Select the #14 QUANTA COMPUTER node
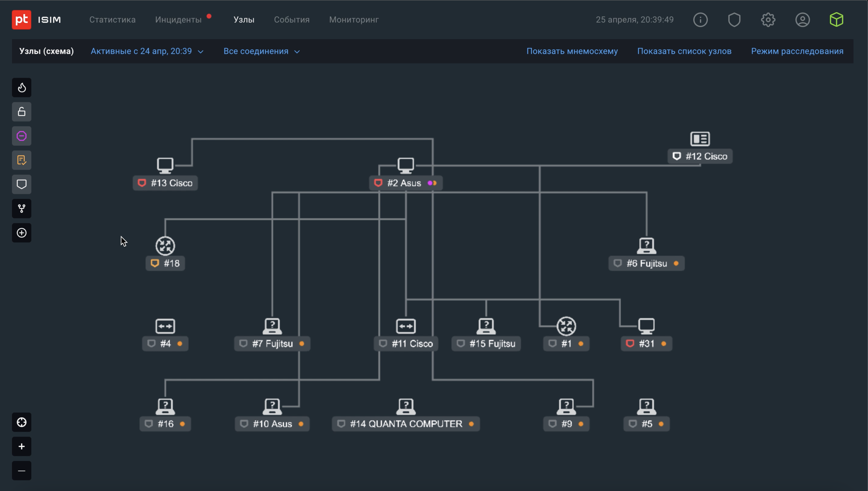 point(406,424)
